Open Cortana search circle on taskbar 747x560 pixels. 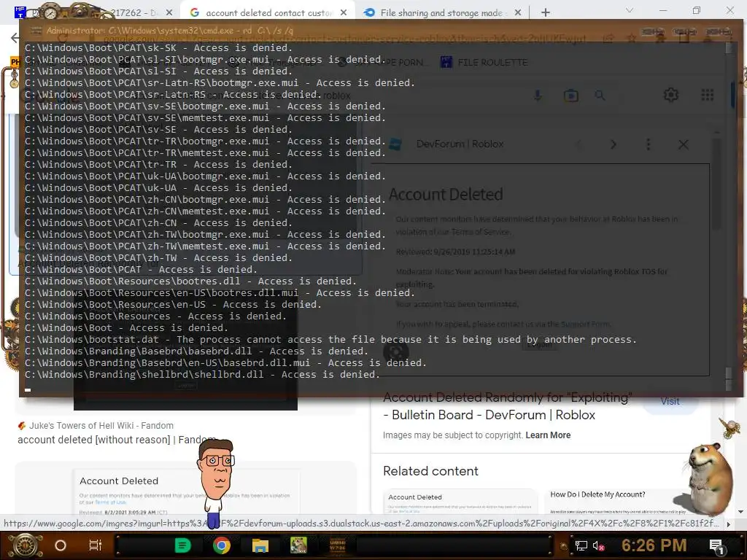tap(61, 545)
